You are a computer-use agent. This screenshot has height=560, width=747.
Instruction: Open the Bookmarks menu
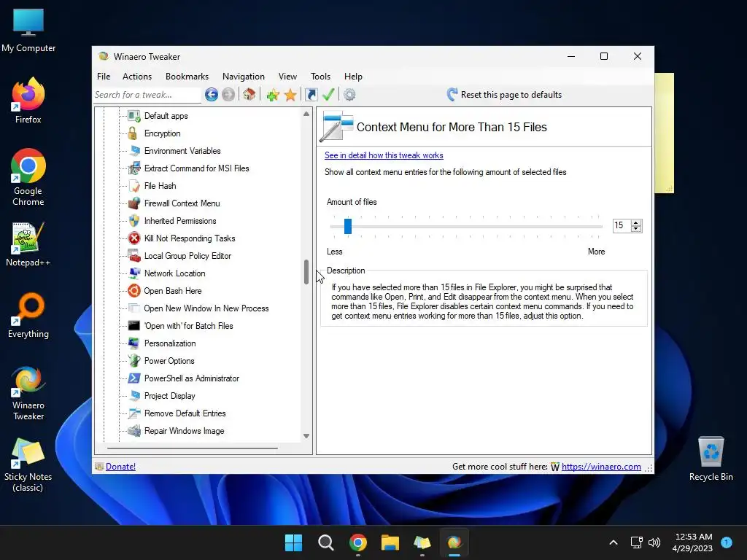point(187,76)
